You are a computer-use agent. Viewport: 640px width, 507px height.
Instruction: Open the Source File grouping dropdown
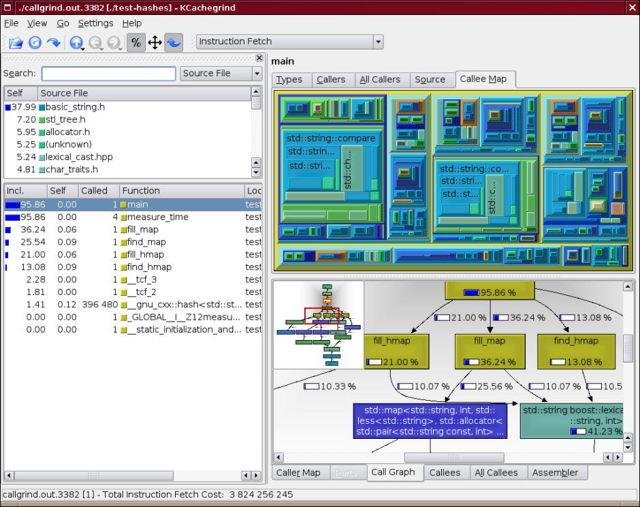click(220, 73)
